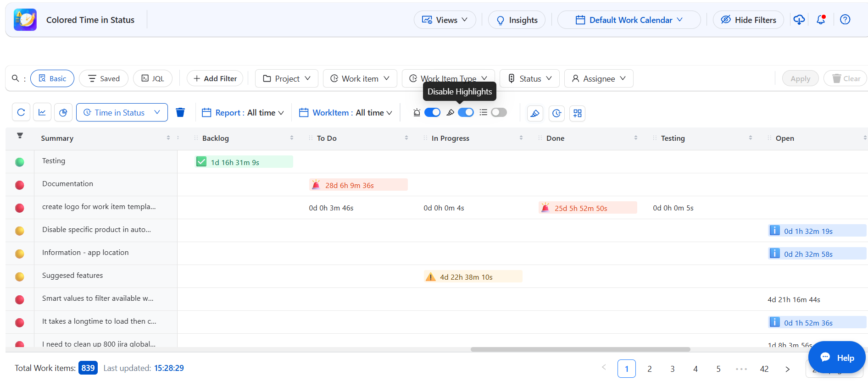
Task: Open the Project filter dropdown
Action: tap(287, 78)
